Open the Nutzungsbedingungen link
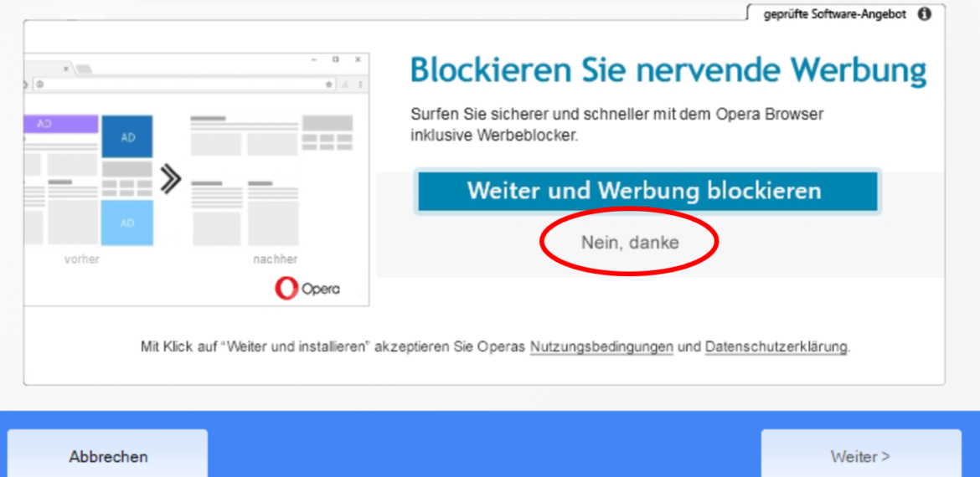 (x=601, y=346)
